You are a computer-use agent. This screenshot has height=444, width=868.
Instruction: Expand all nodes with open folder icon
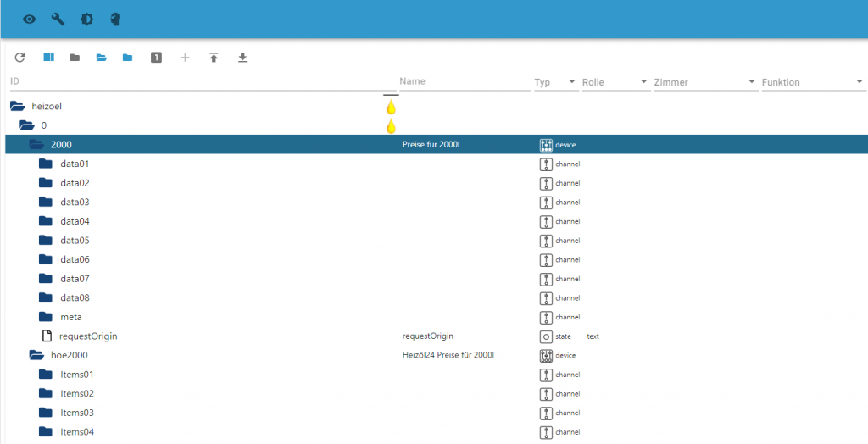[101, 58]
